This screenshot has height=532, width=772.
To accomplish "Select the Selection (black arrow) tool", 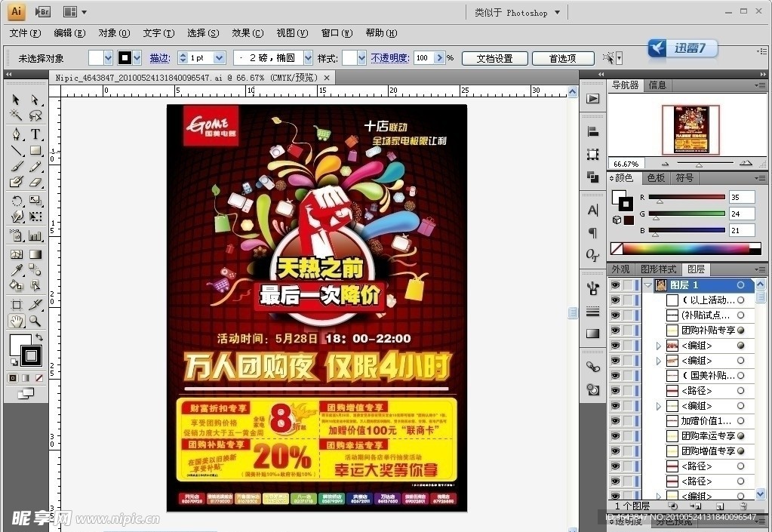I will coord(16,100).
